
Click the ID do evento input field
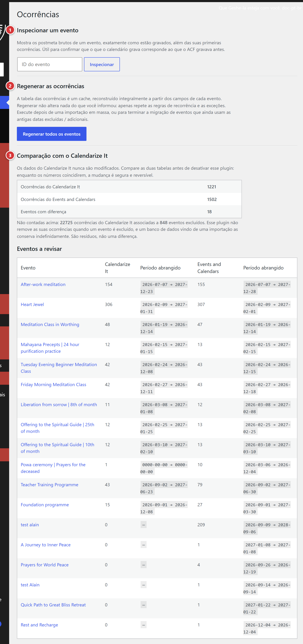coord(50,64)
